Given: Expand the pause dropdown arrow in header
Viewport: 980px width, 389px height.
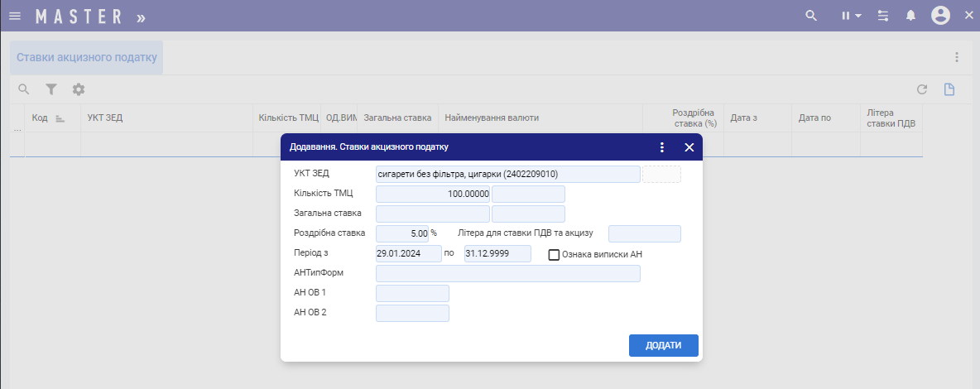Looking at the screenshot, I should click(x=858, y=16).
